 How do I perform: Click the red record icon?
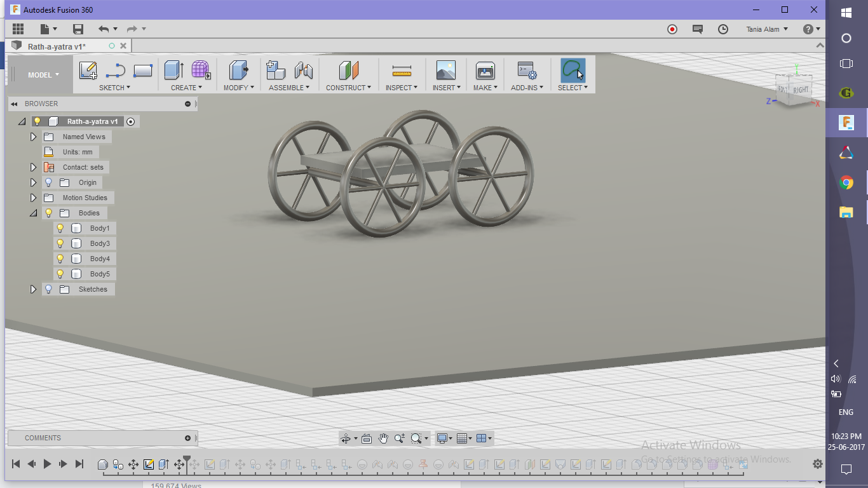point(672,29)
